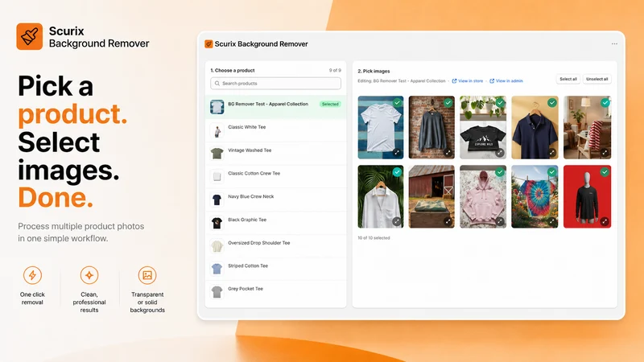Click the '1. Choose a product' heading
This screenshot has height=362, width=644.
point(233,70)
